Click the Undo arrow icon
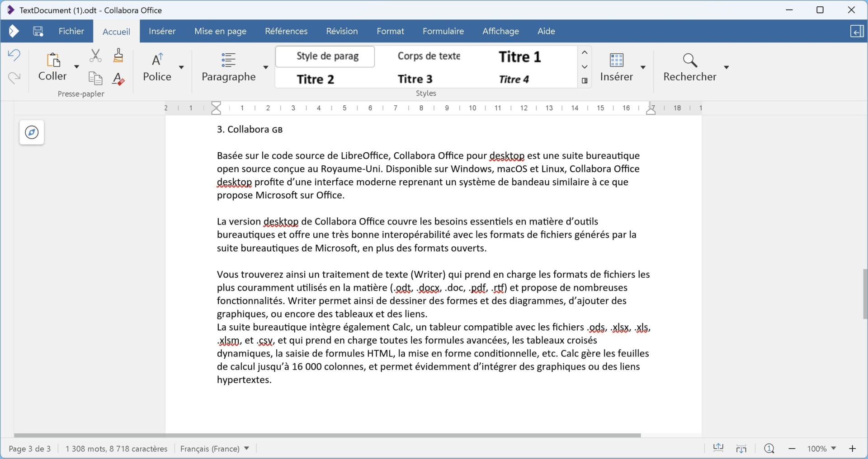 click(14, 56)
